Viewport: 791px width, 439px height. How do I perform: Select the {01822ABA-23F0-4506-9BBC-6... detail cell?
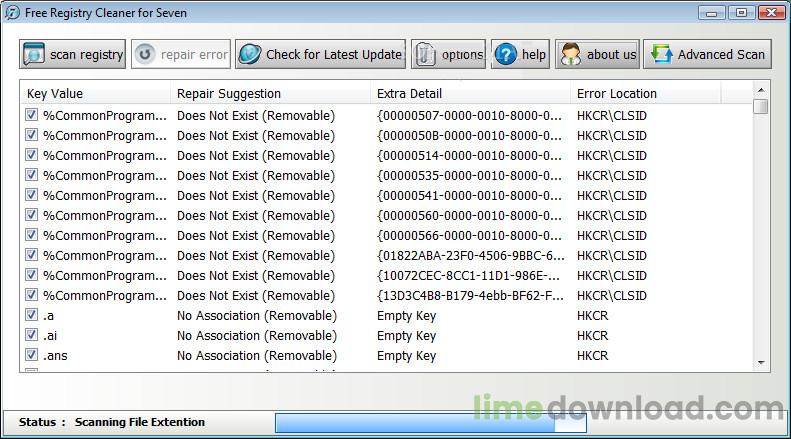(471, 255)
